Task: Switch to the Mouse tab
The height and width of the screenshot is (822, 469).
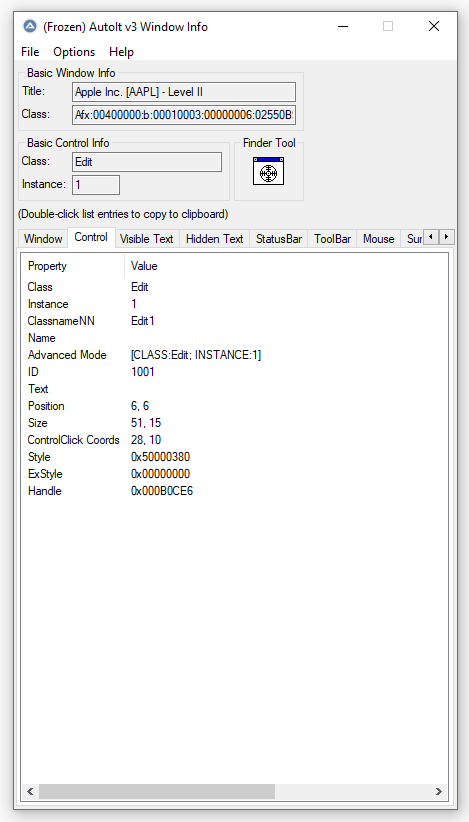Action: (x=378, y=239)
